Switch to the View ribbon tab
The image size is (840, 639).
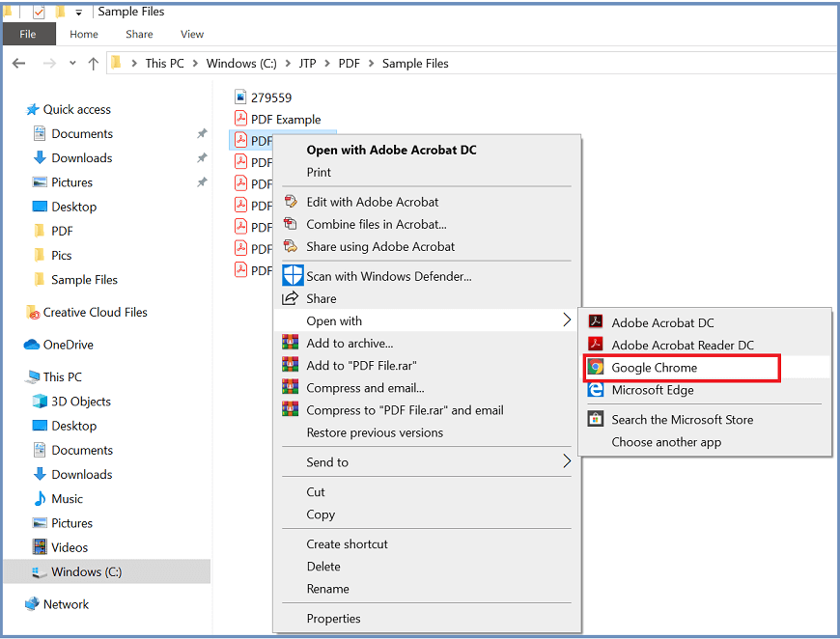point(192,34)
